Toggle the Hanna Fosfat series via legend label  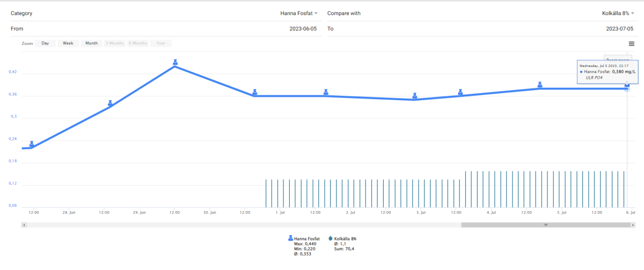(x=307, y=238)
